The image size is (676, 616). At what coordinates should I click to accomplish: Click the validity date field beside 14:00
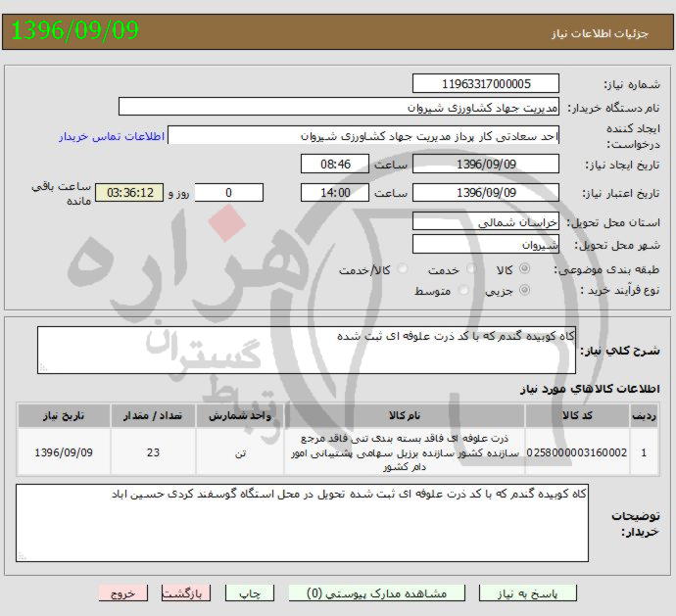[485, 192]
